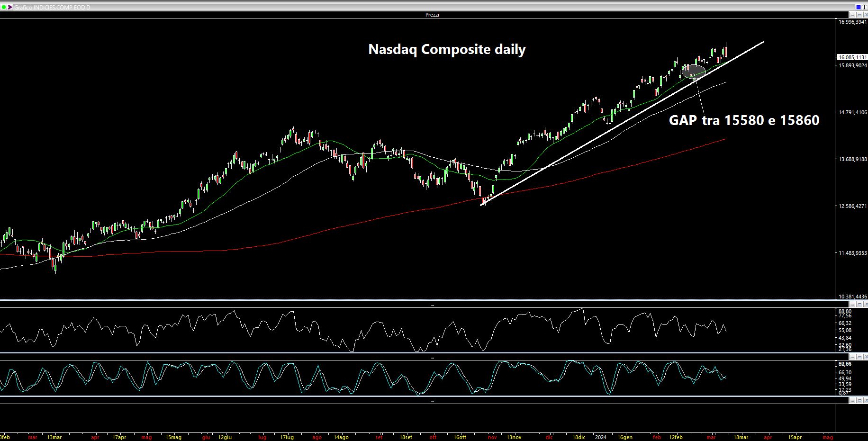Click the 12feb date axis label
This screenshot has width=868, height=441.
[676, 437]
